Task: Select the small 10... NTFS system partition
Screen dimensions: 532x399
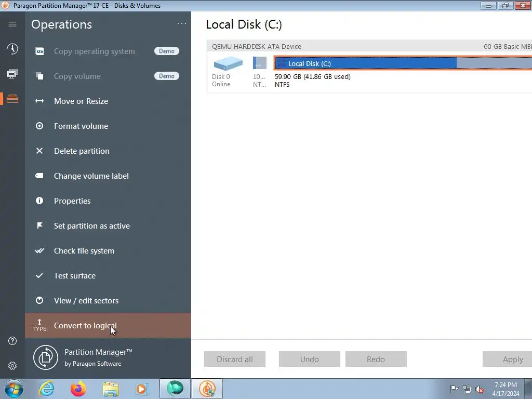Action: tap(260, 63)
